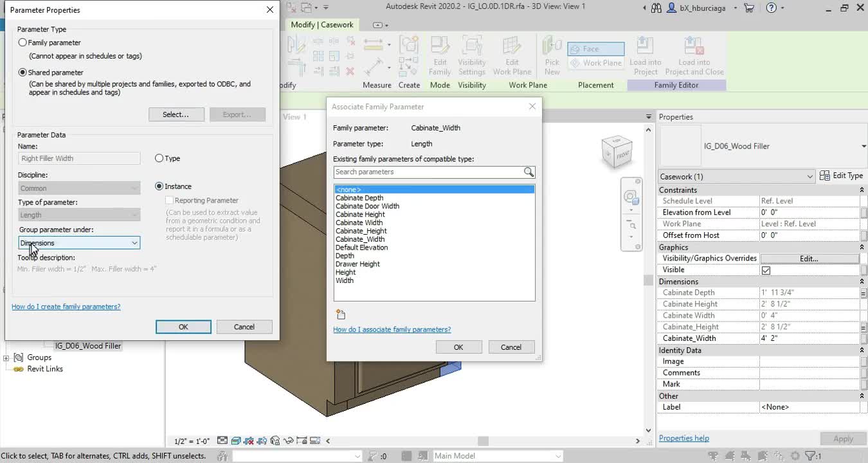The image size is (868, 463).
Task: Select the Face placement option
Action: pyautogui.click(x=596, y=49)
